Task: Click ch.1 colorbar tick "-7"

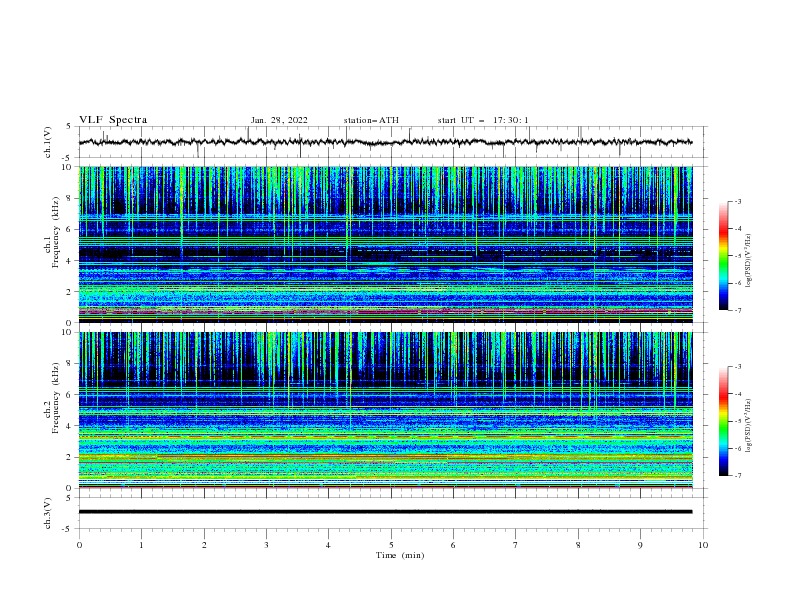Action: point(737,310)
